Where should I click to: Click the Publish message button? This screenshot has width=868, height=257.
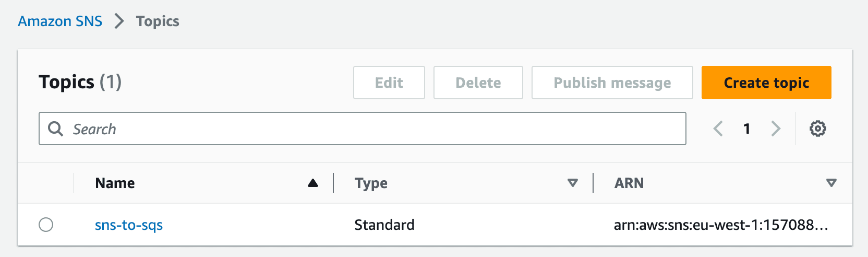612,83
